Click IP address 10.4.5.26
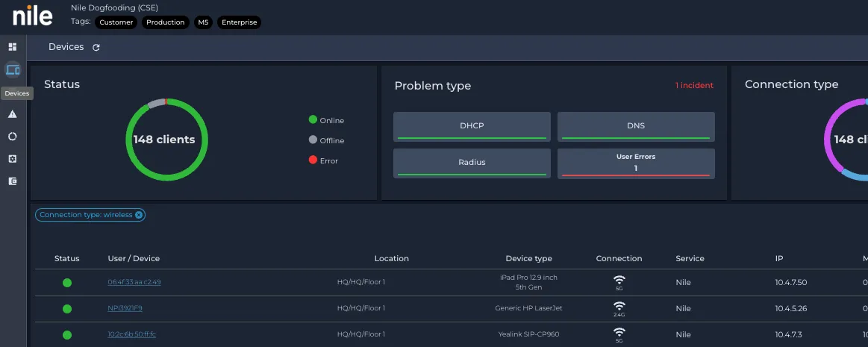 click(791, 308)
